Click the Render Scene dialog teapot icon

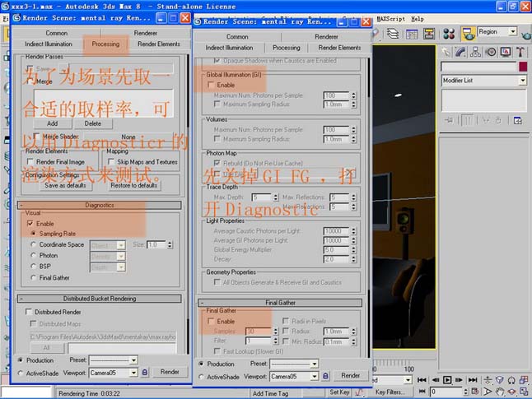pyautogui.click(x=469, y=34)
